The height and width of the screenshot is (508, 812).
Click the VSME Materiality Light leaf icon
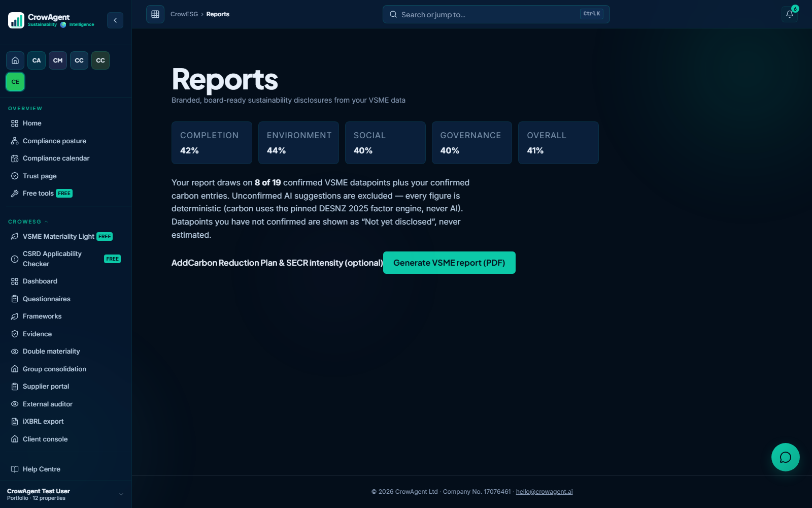15,236
